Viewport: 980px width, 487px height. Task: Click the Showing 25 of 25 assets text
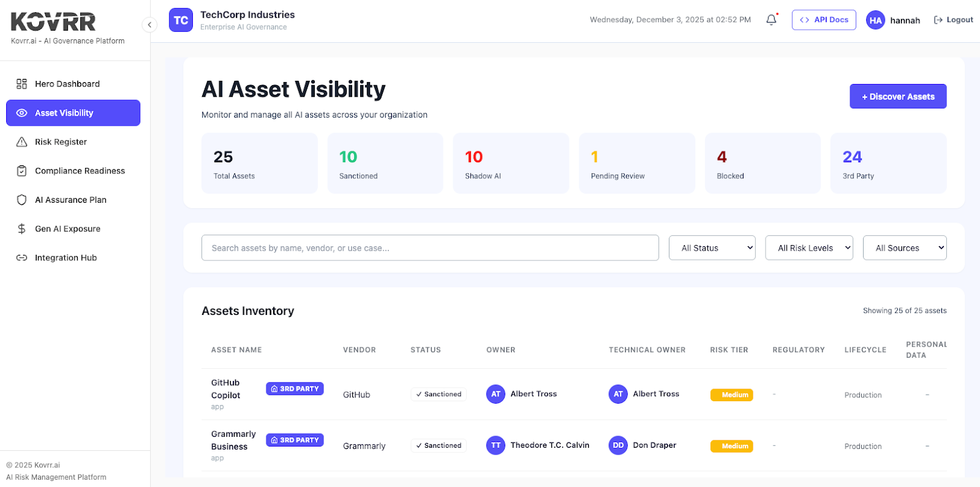[905, 311]
